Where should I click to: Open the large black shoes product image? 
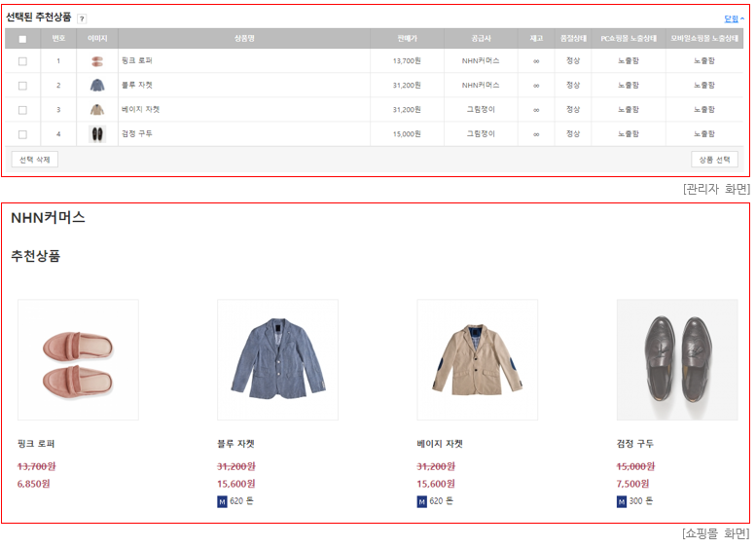677,360
